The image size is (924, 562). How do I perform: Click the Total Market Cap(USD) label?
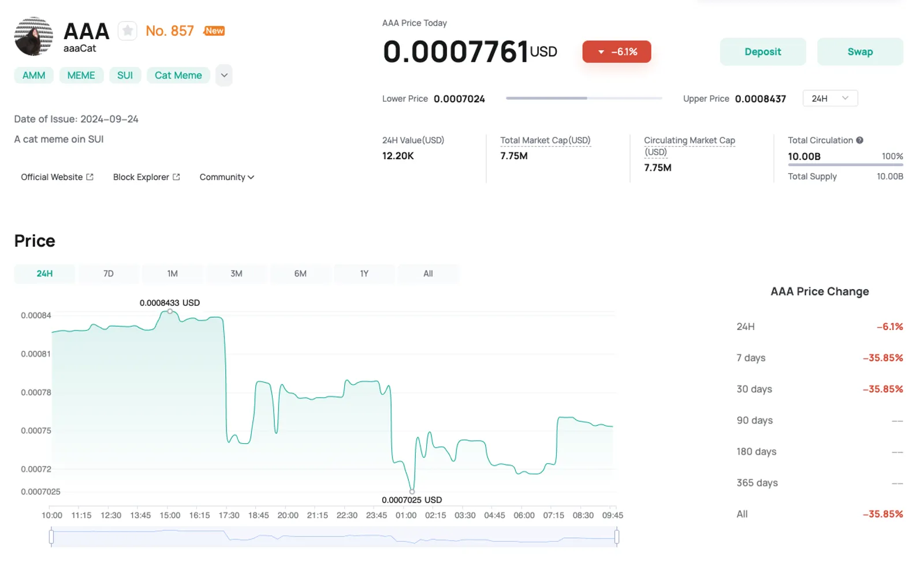(545, 140)
